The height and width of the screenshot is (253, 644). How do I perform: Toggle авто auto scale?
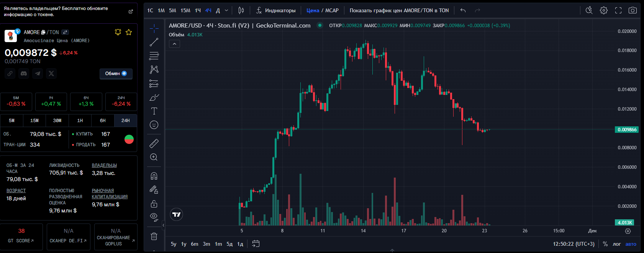pyautogui.click(x=631, y=244)
